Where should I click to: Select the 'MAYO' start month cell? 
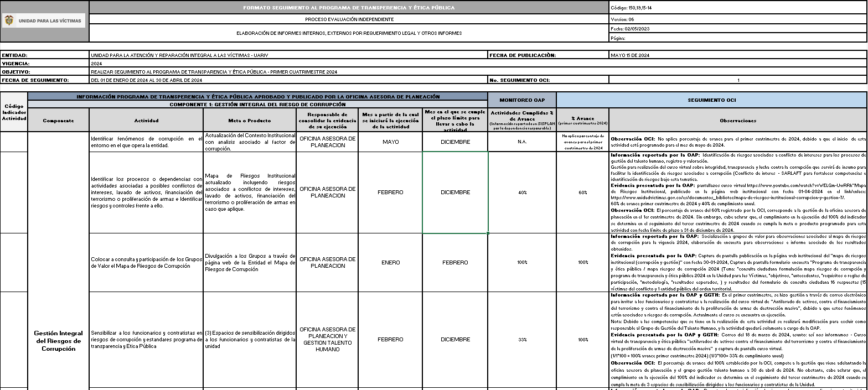pyautogui.click(x=390, y=142)
